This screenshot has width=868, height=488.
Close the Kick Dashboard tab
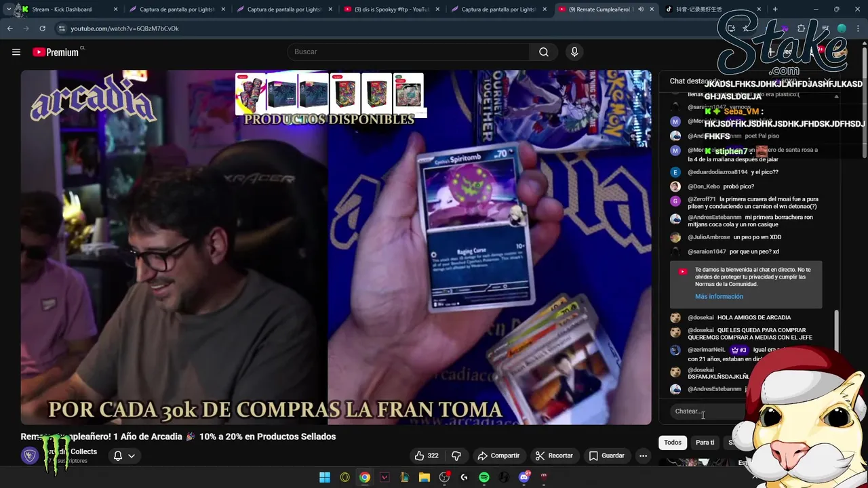115,9
